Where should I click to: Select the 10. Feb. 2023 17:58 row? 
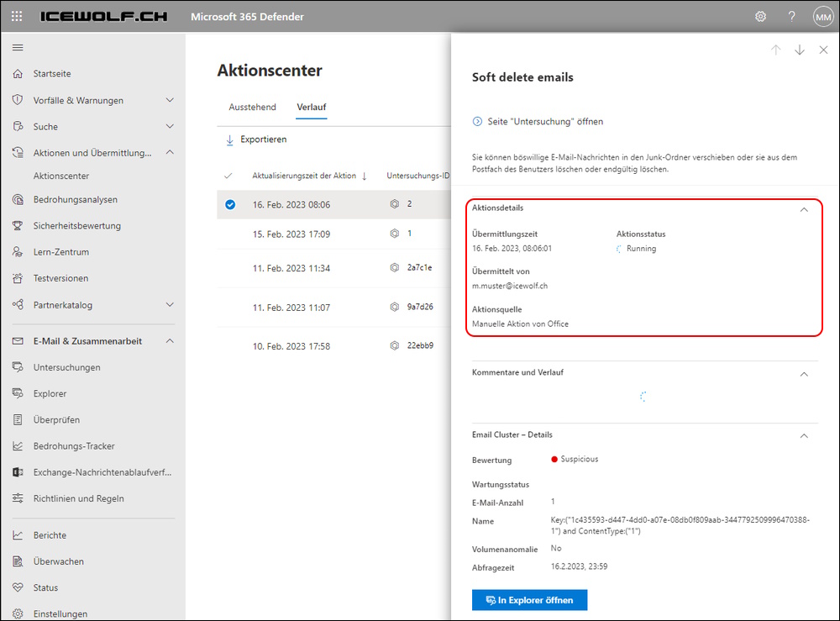pos(333,346)
